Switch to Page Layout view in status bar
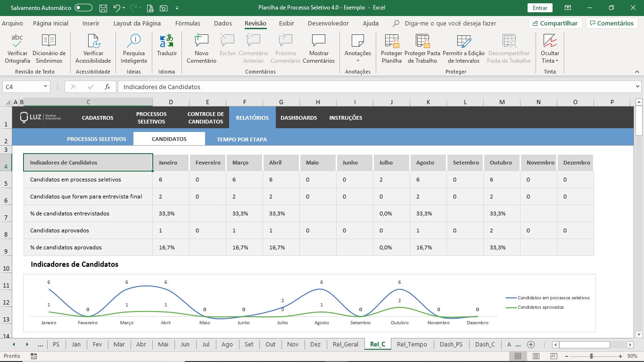This screenshot has height=362, width=644. [536, 356]
